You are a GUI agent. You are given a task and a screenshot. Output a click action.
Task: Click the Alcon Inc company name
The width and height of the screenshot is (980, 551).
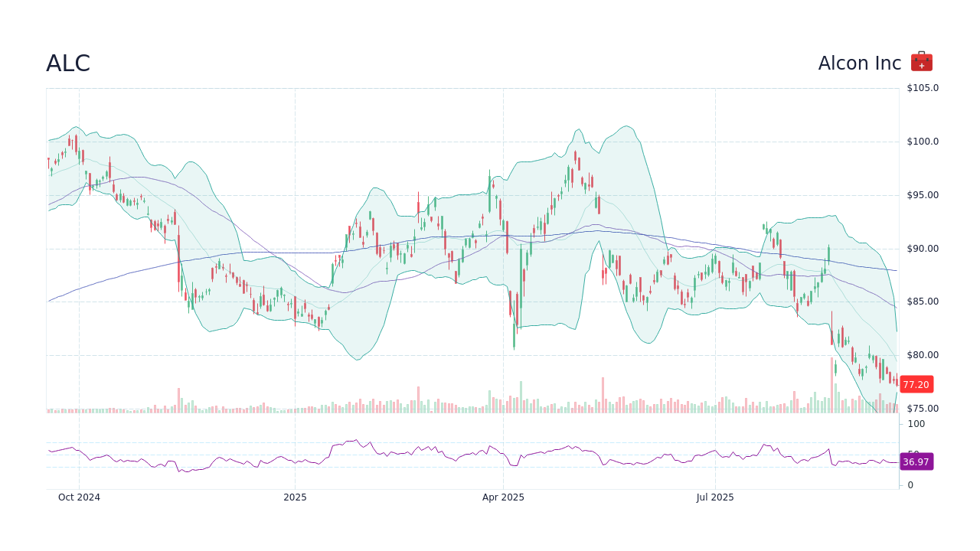pyautogui.click(x=859, y=63)
